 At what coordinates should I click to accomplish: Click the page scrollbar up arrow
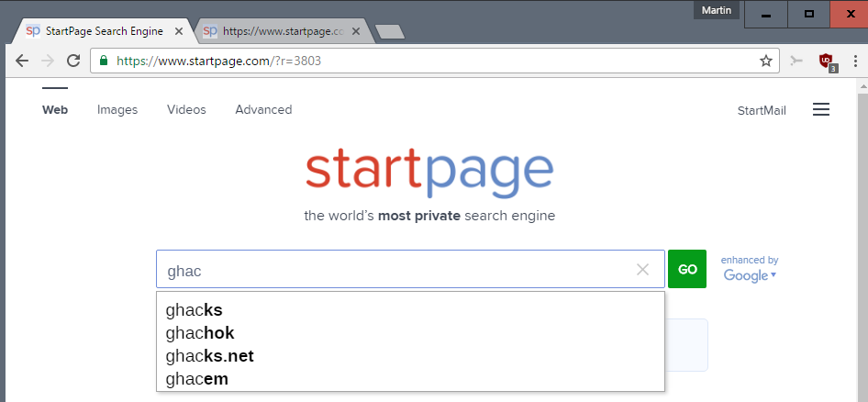(x=862, y=86)
